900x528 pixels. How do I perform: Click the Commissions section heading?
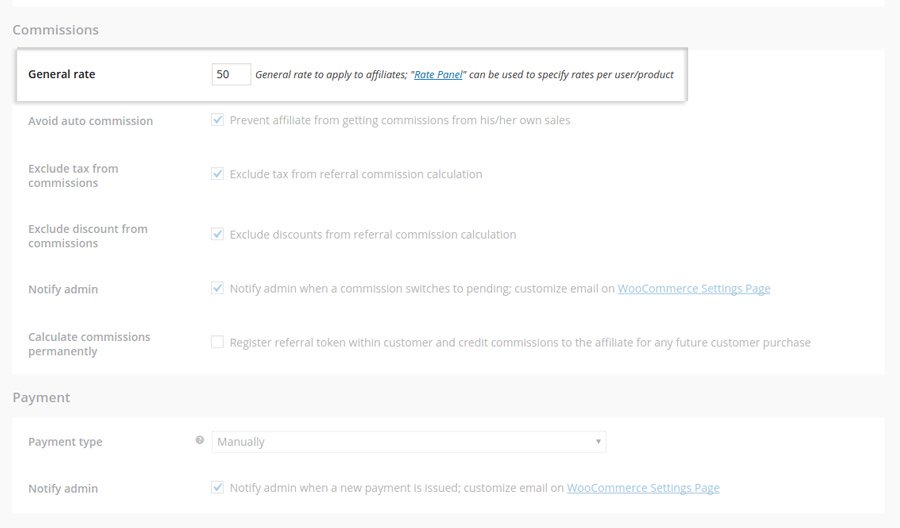56,30
